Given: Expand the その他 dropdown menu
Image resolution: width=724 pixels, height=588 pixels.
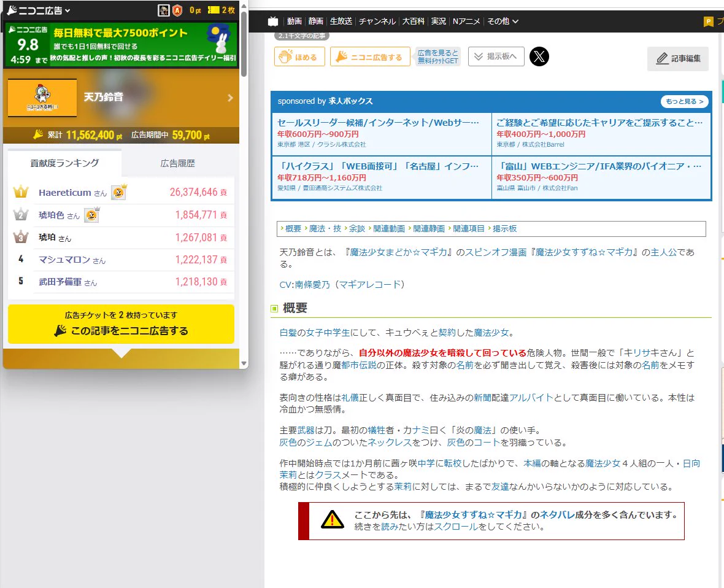Looking at the screenshot, I should point(503,21).
